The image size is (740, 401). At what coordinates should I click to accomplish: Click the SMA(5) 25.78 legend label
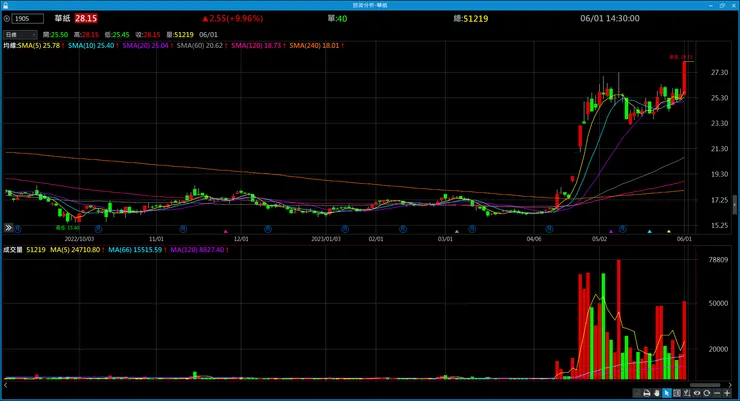click(x=39, y=46)
